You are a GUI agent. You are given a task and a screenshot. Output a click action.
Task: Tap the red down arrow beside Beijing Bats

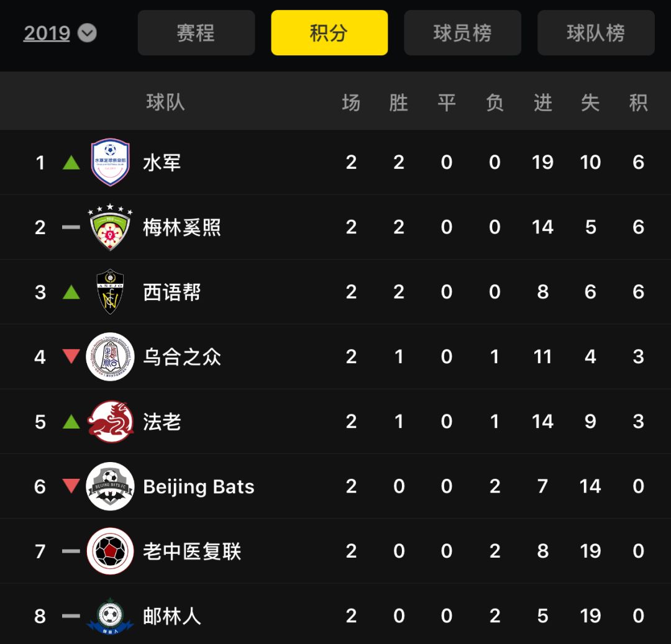[71, 486]
